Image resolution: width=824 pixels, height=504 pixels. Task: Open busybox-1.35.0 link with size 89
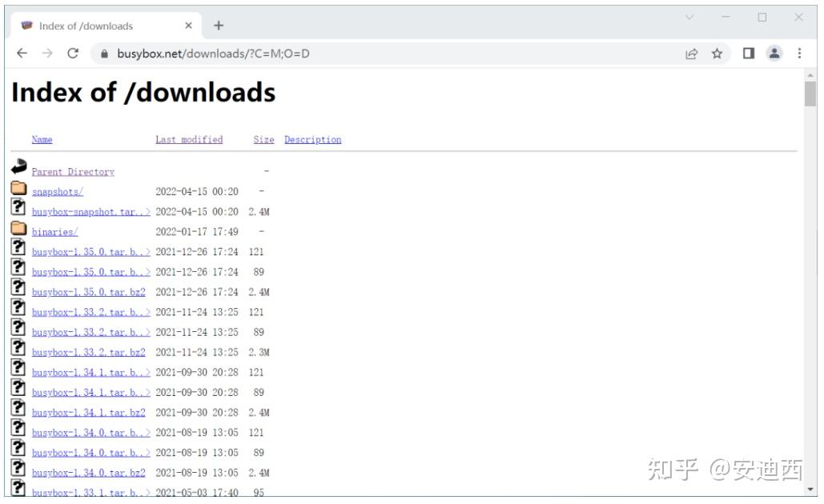[x=91, y=272]
